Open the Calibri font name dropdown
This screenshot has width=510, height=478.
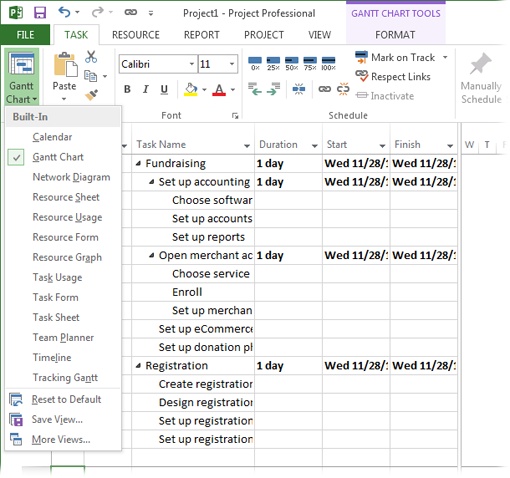tap(192, 64)
